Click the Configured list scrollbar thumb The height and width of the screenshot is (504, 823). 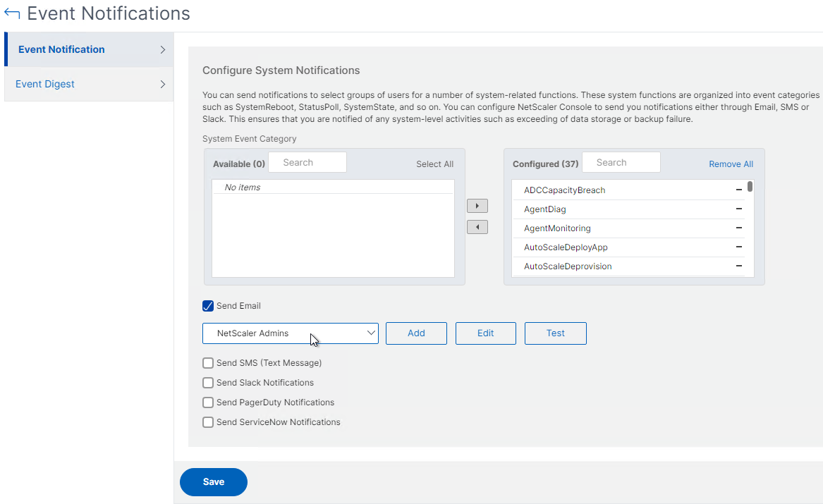pos(750,186)
